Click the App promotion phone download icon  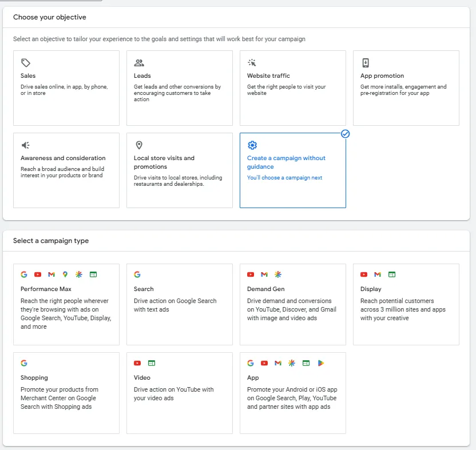[366, 63]
